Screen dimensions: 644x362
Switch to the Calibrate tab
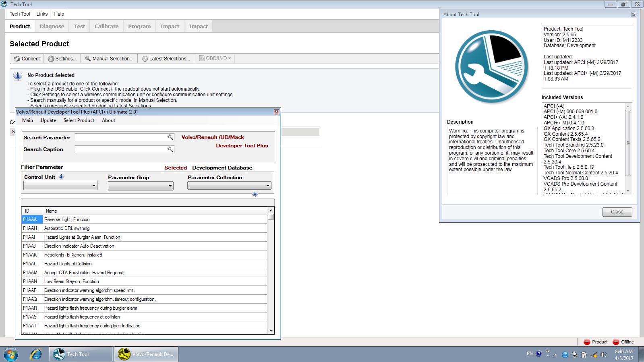(106, 26)
